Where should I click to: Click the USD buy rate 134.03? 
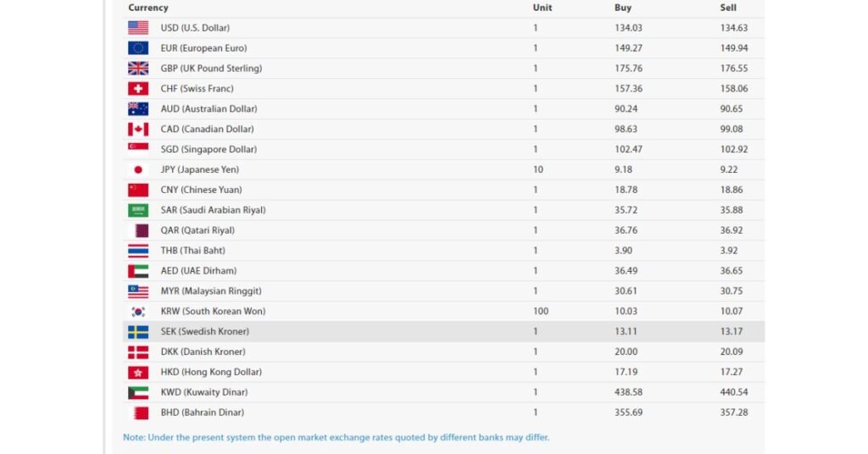pyautogui.click(x=628, y=28)
